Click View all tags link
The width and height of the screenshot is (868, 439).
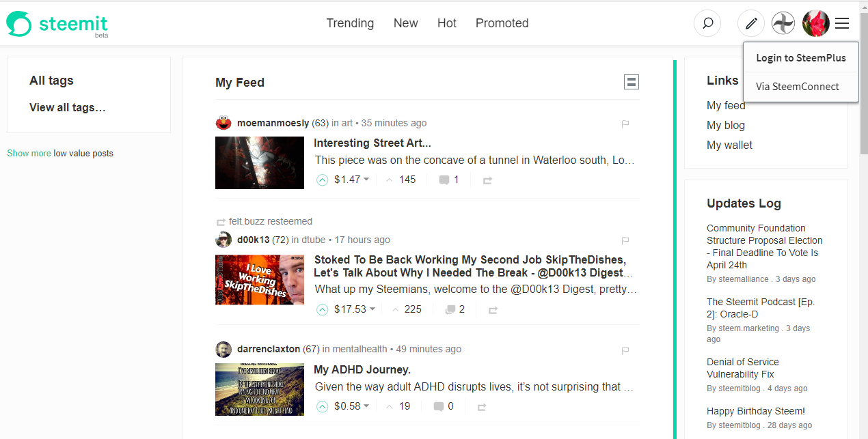pyautogui.click(x=68, y=107)
